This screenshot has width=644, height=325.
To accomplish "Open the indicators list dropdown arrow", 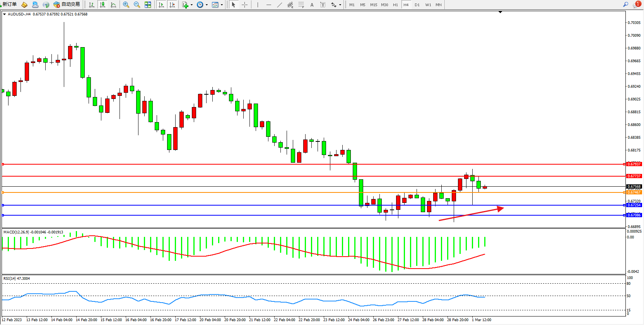I will click(x=191, y=5).
